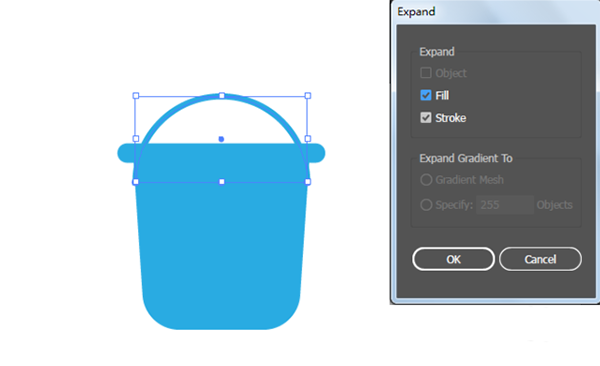Click the Expand dialog title bar

(x=495, y=12)
